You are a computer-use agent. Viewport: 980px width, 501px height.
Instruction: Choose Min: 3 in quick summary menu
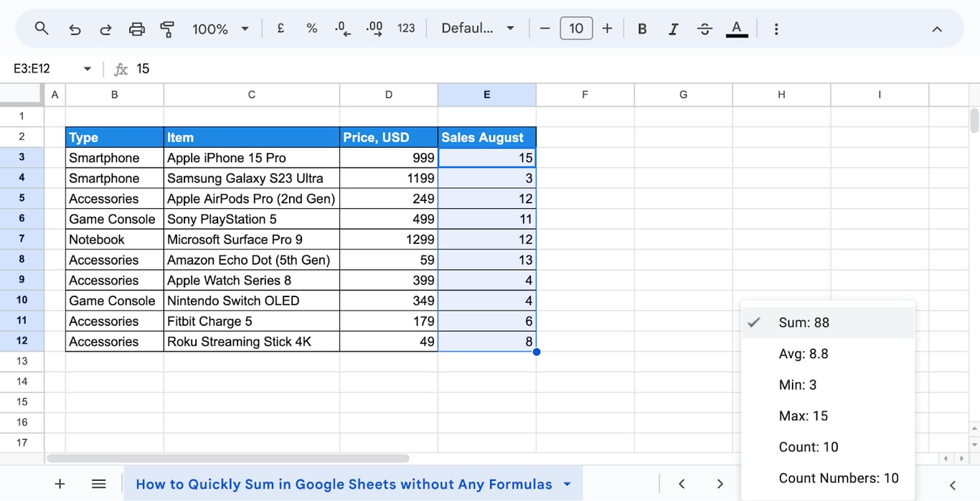pyautogui.click(x=828, y=385)
